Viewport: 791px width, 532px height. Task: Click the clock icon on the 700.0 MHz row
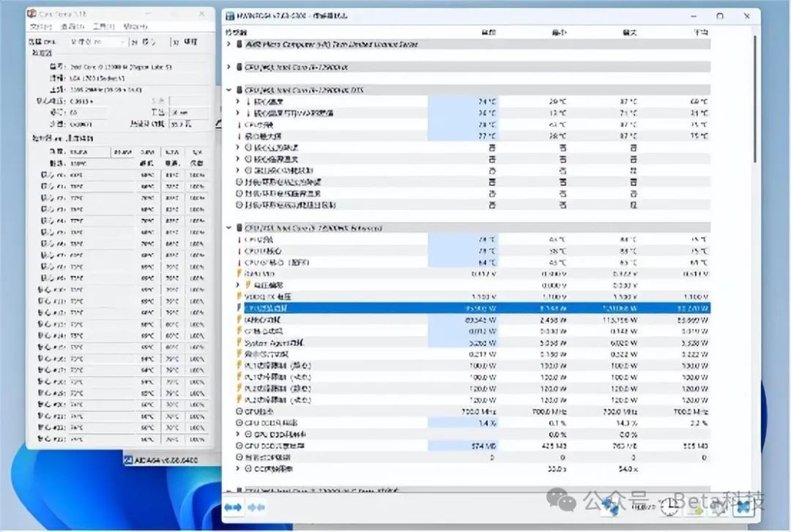[x=239, y=411]
